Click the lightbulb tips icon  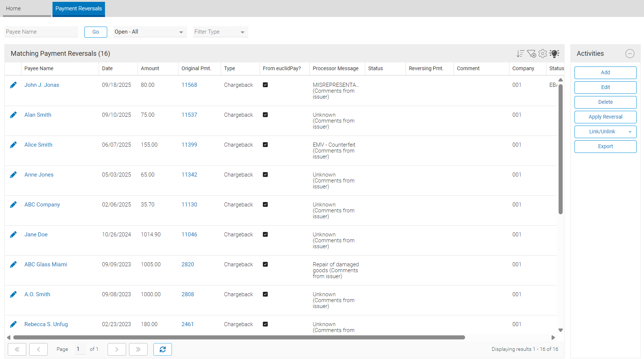click(554, 54)
